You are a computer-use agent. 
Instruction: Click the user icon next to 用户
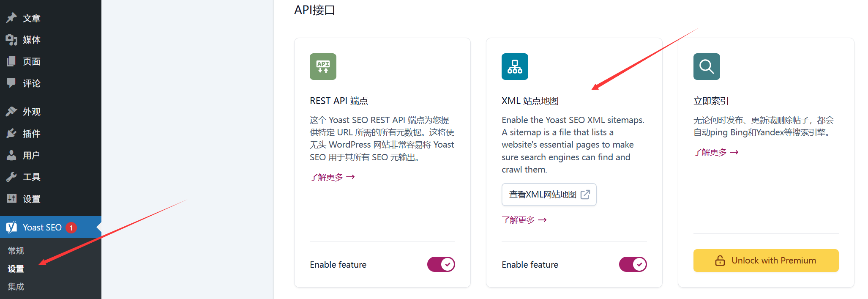click(x=11, y=155)
